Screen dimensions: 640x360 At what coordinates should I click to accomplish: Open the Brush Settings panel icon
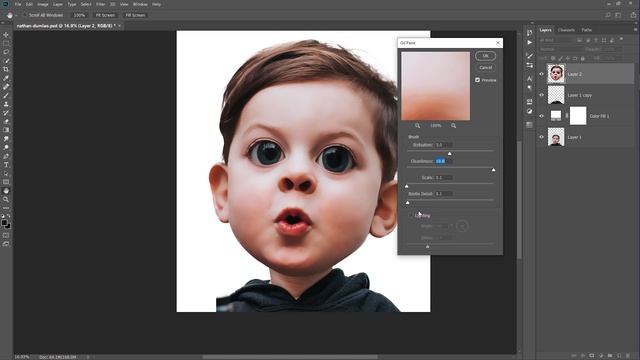click(529, 56)
